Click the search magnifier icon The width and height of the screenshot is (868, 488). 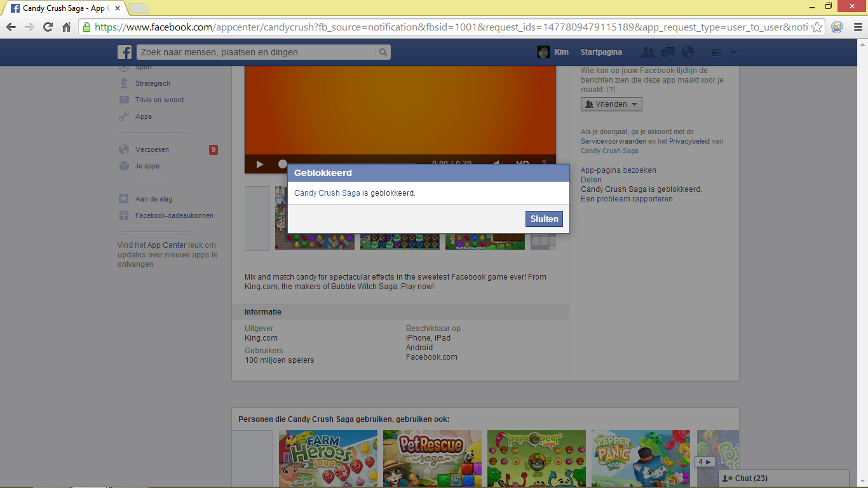click(x=383, y=52)
